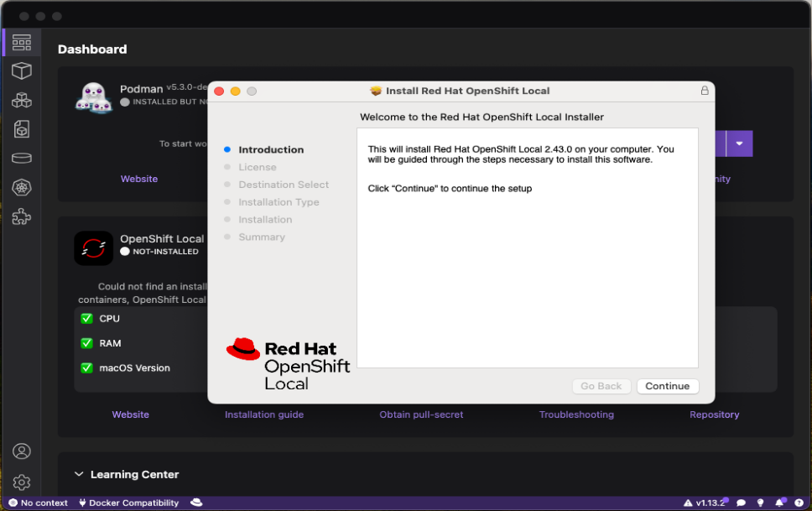Open the Obtain pull-secret link
812x511 pixels.
click(421, 415)
